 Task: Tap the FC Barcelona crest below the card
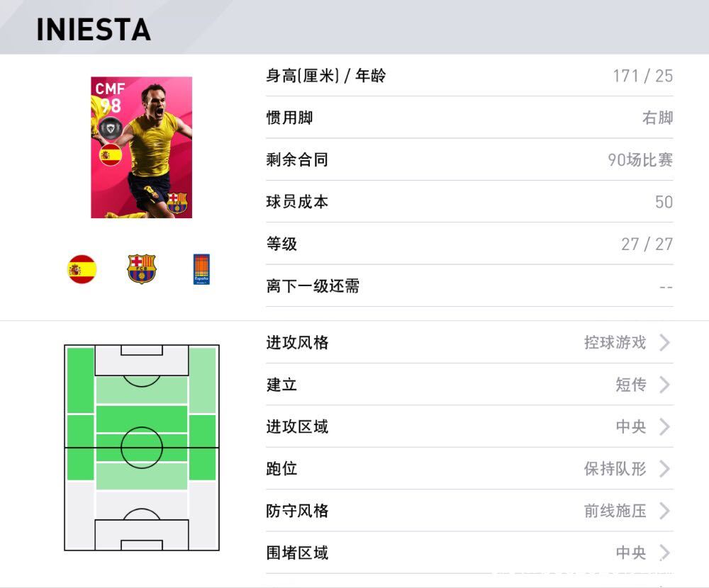(x=142, y=269)
